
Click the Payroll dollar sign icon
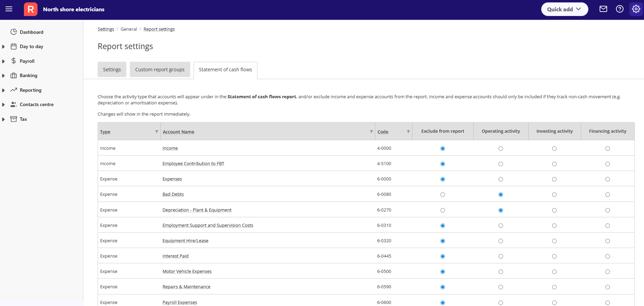[14, 61]
